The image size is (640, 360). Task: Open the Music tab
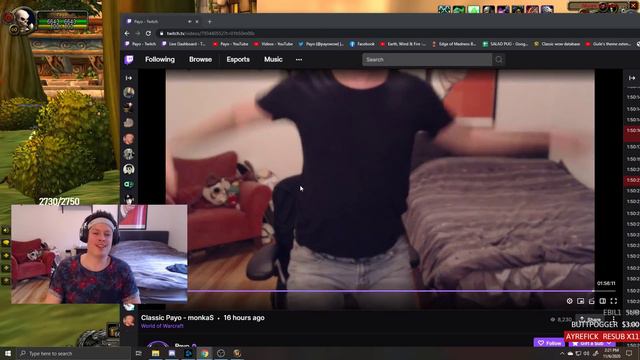point(273,60)
